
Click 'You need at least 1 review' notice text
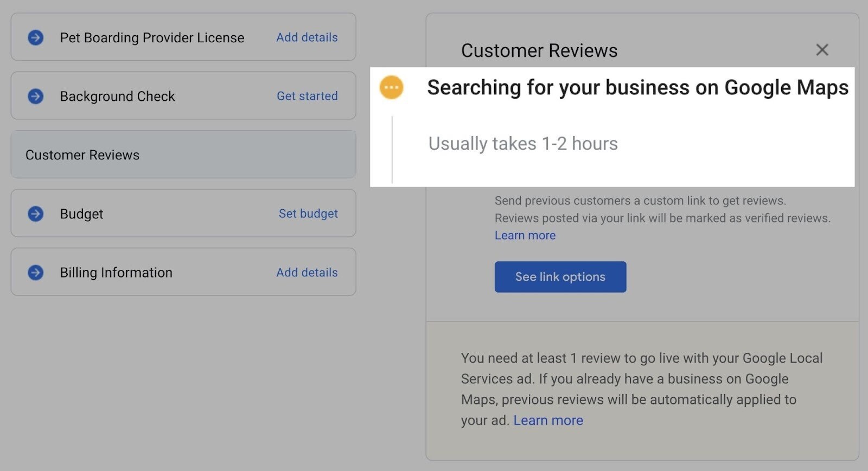click(642, 389)
